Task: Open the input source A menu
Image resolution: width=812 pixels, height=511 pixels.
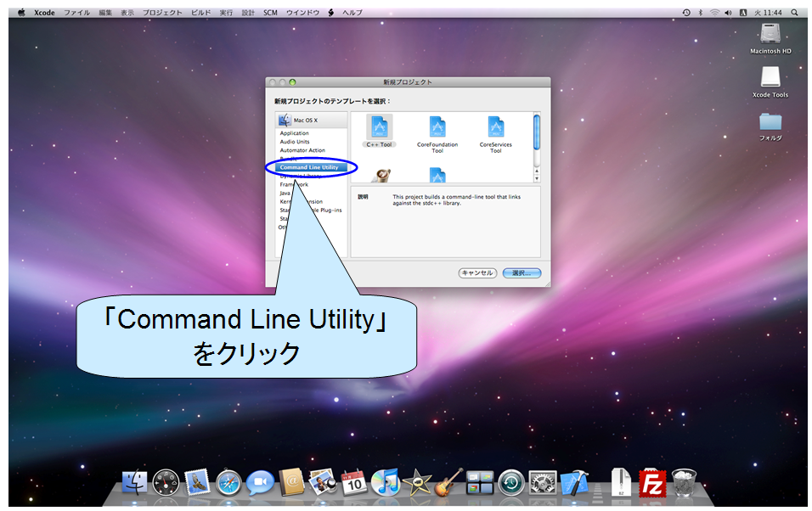Action: (x=742, y=13)
